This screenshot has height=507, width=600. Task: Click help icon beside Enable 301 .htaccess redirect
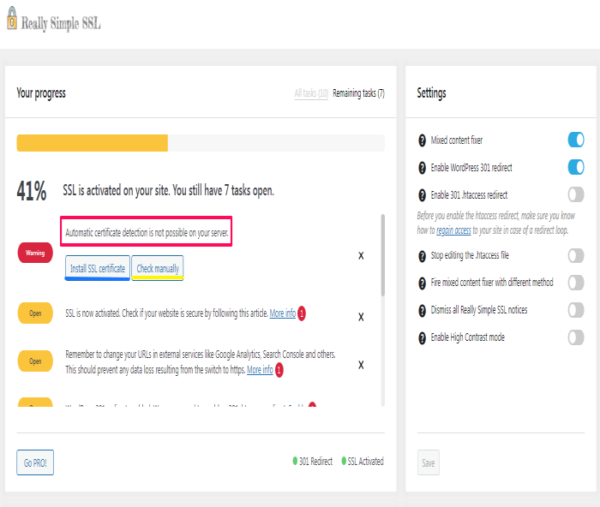420,194
